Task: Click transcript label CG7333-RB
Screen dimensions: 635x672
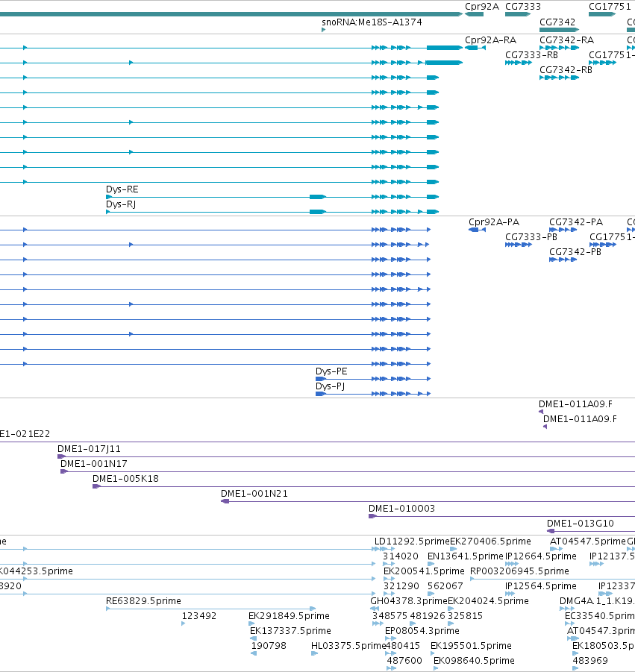Action: point(531,55)
